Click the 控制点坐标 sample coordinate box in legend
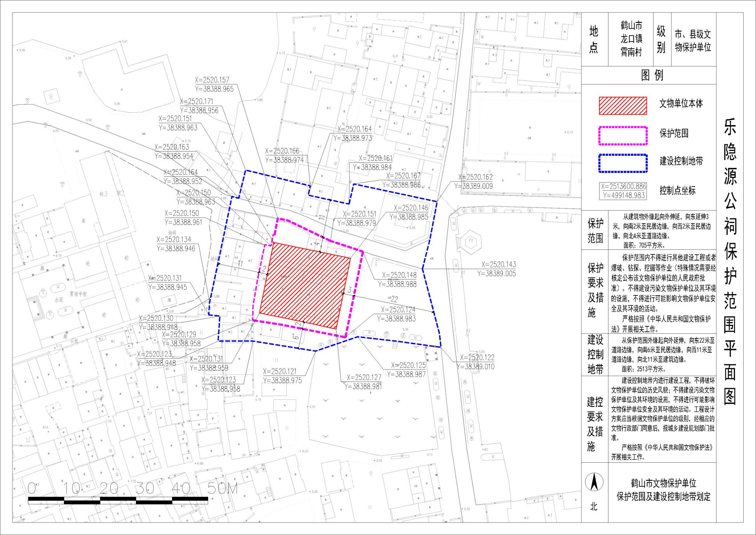The image size is (756, 535). pos(623,191)
